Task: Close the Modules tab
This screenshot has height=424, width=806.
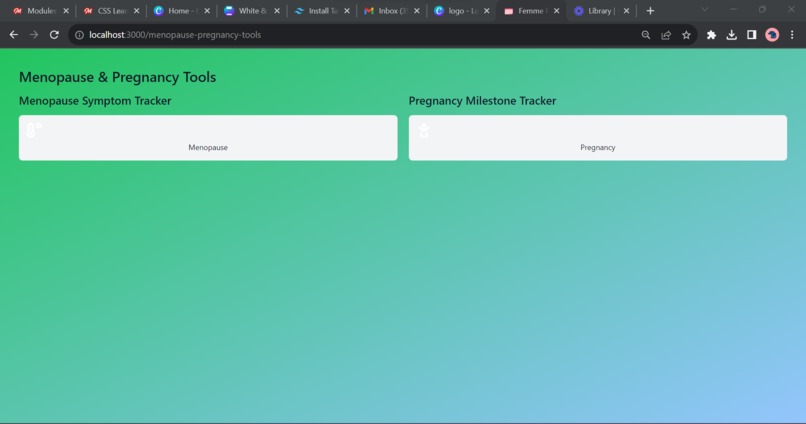Action: [x=66, y=11]
